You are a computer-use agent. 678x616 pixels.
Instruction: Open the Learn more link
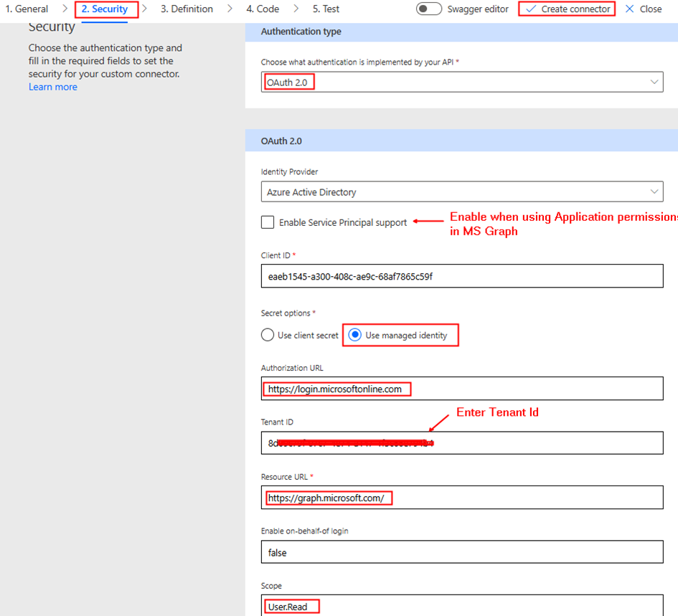(x=53, y=87)
